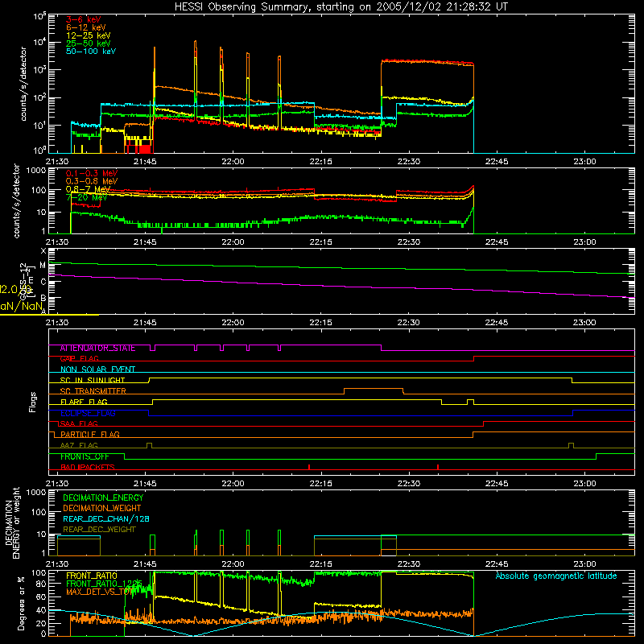Click the SAA_FLAG label
The width and height of the screenshot is (644, 644).
click(x=79, y=424)
